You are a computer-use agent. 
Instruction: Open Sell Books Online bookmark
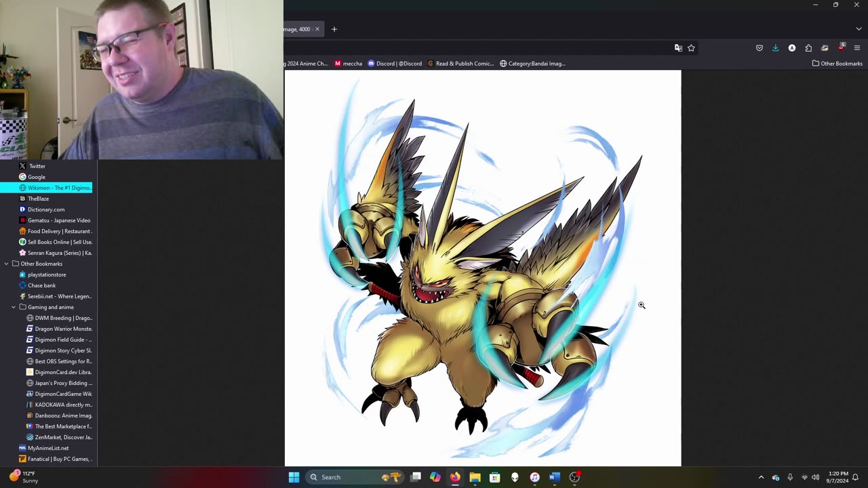click(56, 242)
